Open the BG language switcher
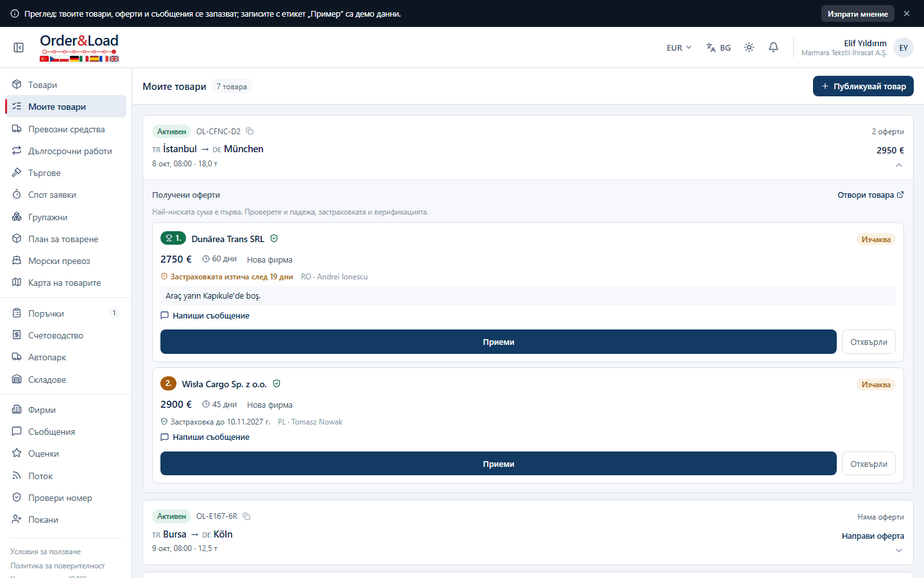 point(719,48)
